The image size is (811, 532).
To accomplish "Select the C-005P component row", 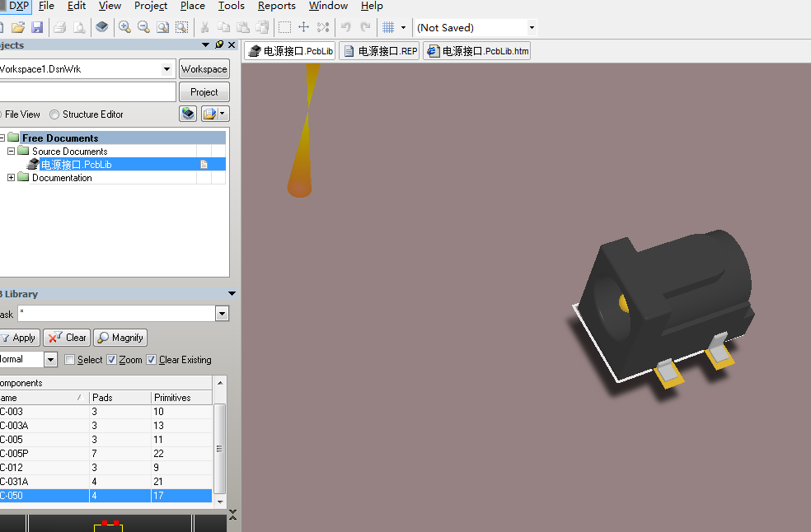I will (106, 454).
